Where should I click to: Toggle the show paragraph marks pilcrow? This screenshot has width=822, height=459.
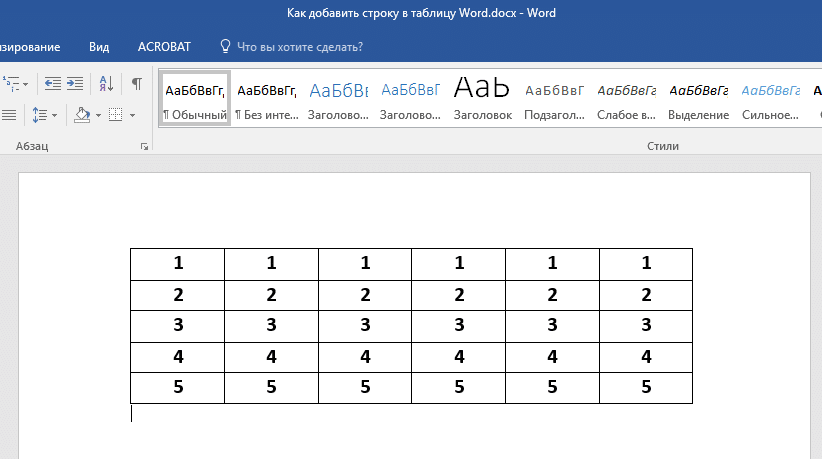pyautogui.click(x=137, y=83)
